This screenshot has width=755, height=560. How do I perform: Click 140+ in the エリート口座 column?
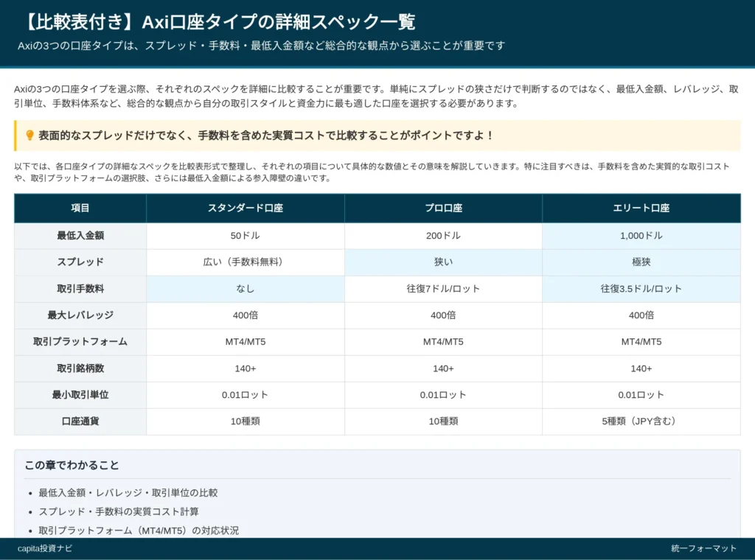641,368
